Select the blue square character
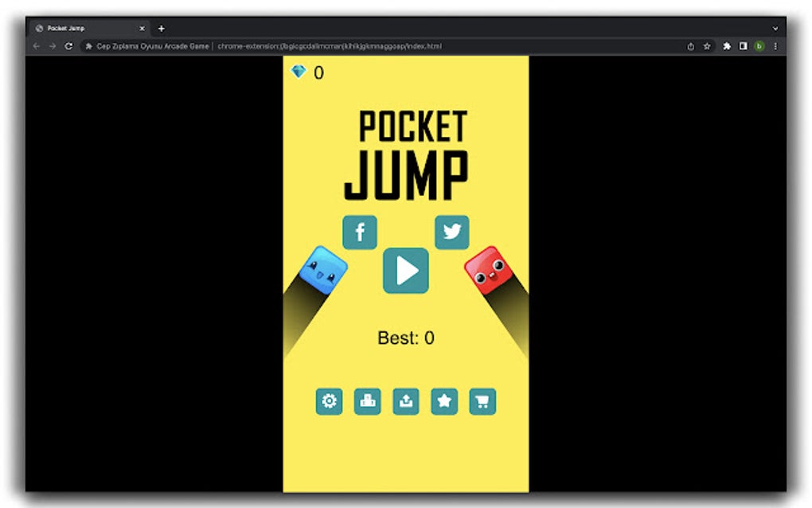Viewport: 812px width, 508px height. (325, 269)
